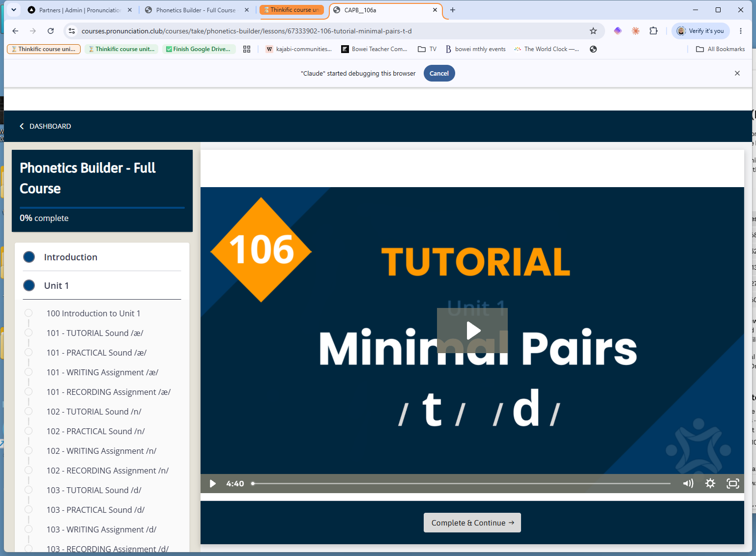Switch to the Partners Admin Pronunciation tab

pos(80,10)
